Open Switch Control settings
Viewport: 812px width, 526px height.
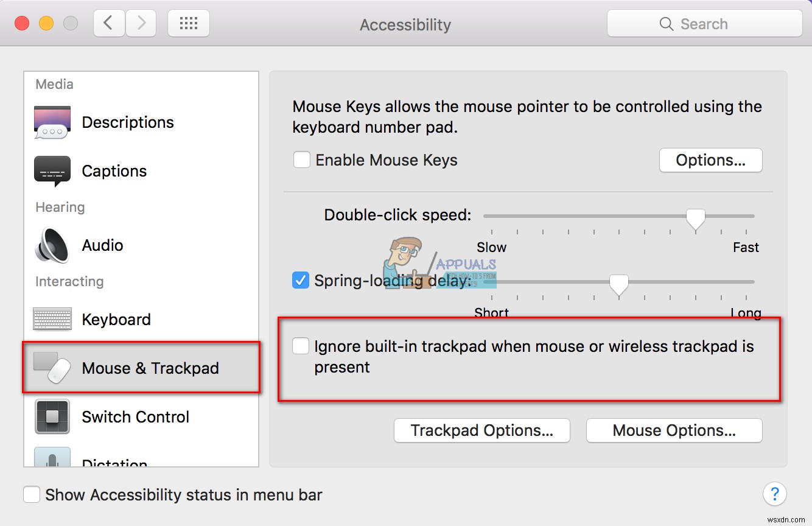[52, 416]
